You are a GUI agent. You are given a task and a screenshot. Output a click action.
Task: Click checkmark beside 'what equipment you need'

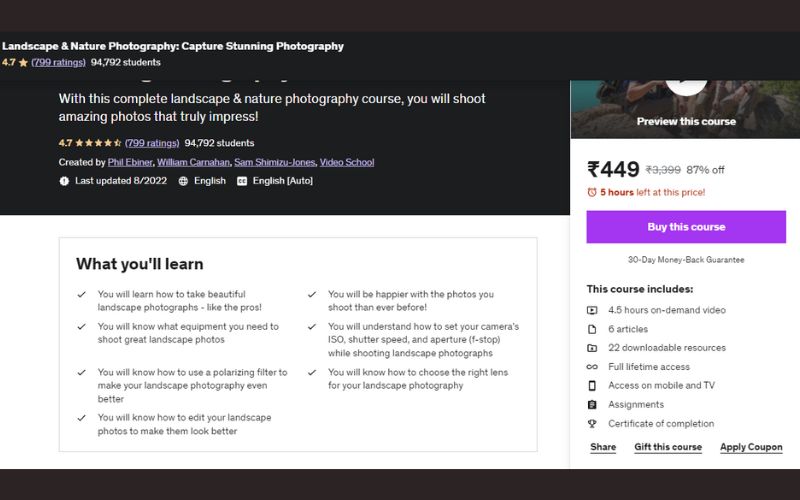click(82, 327)
